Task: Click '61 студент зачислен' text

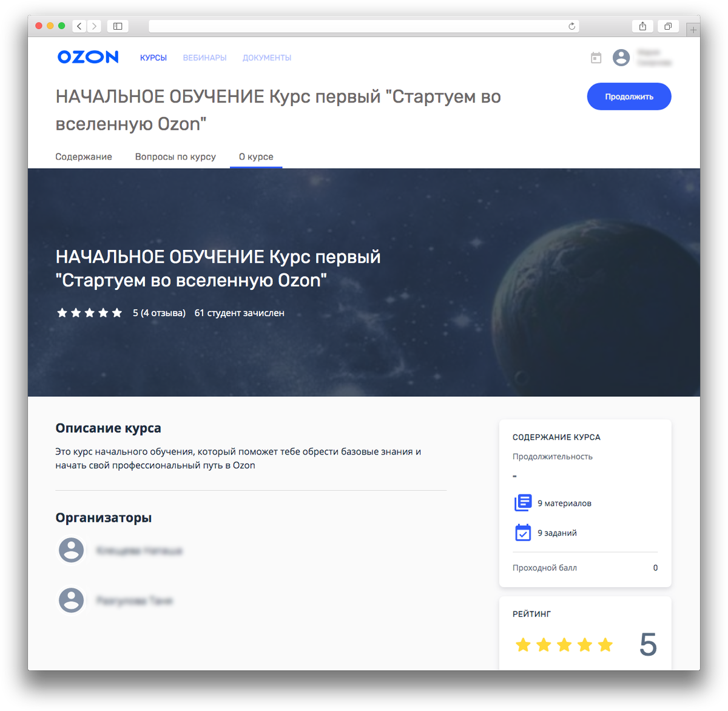Action: pos(239,313)
